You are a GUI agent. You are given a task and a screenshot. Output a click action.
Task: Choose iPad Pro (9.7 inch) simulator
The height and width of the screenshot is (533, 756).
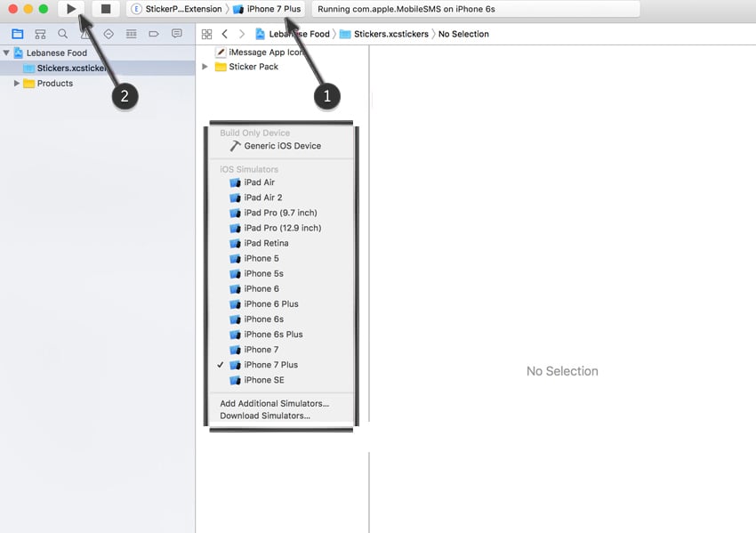point(282,213)
